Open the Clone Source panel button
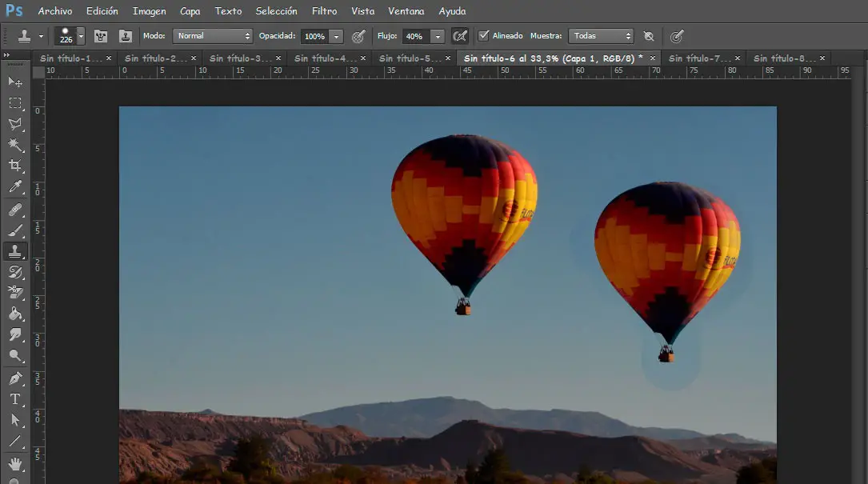This screenshot has width=868, height=484. (x=124, y=36)
